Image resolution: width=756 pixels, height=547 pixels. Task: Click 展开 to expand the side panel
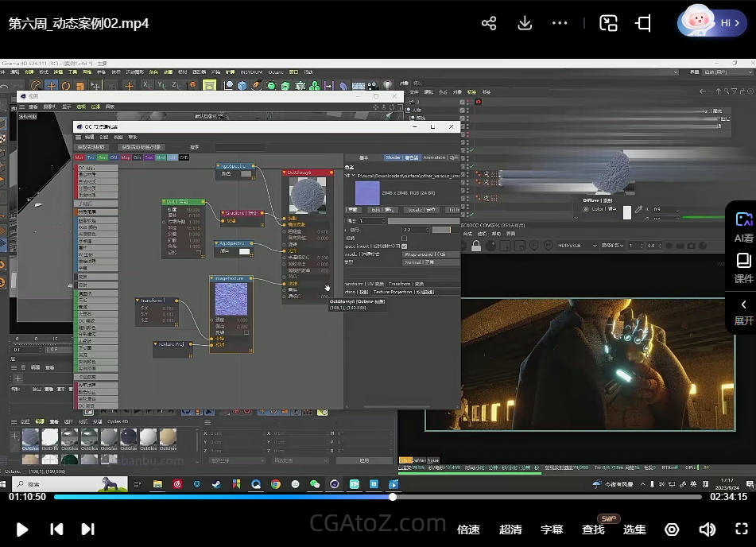pyautogui.click(x=743, y=312)
